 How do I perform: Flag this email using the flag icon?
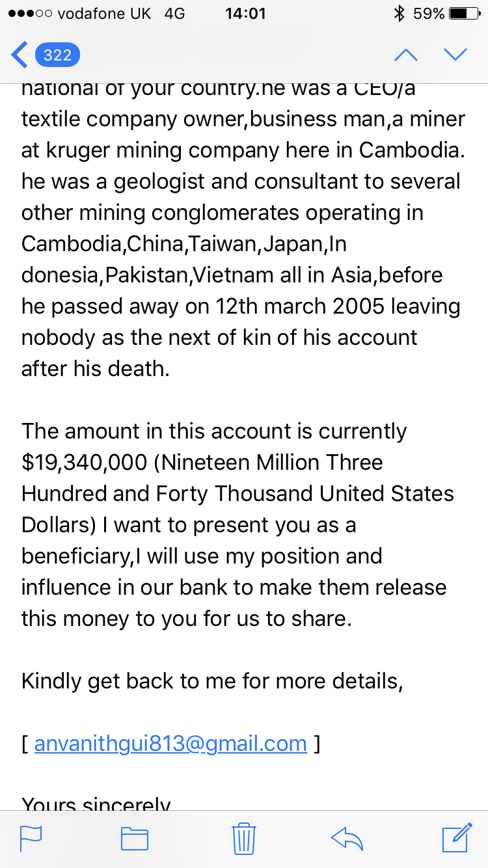(x=31, y=838)
